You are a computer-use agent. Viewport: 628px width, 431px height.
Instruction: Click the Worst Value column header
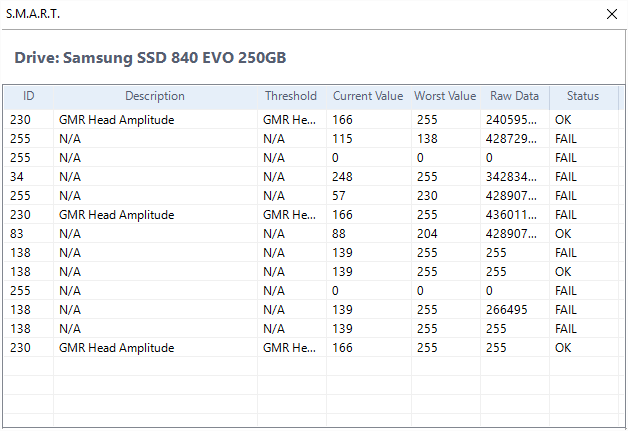click(x=445, y=96)
